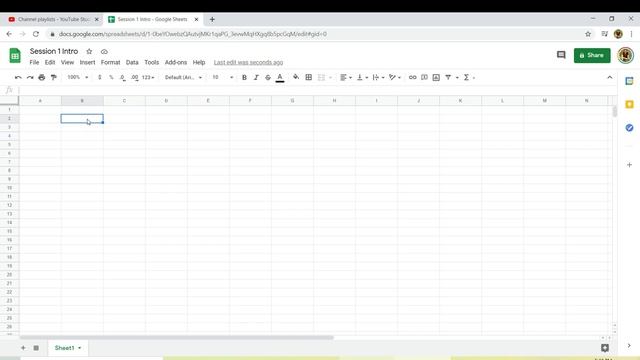Redo the last action

click(30, 77)
